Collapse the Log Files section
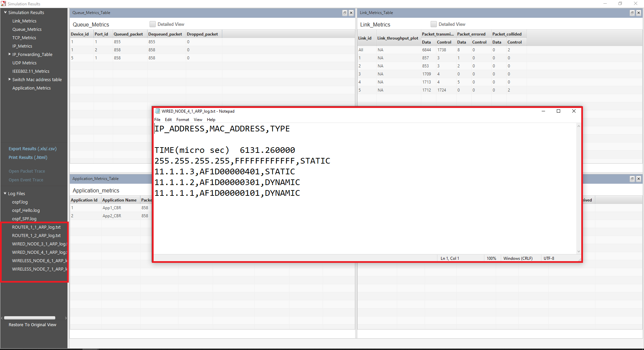The width and height of the screenshot is (644, 350). [x=5, y=193]
